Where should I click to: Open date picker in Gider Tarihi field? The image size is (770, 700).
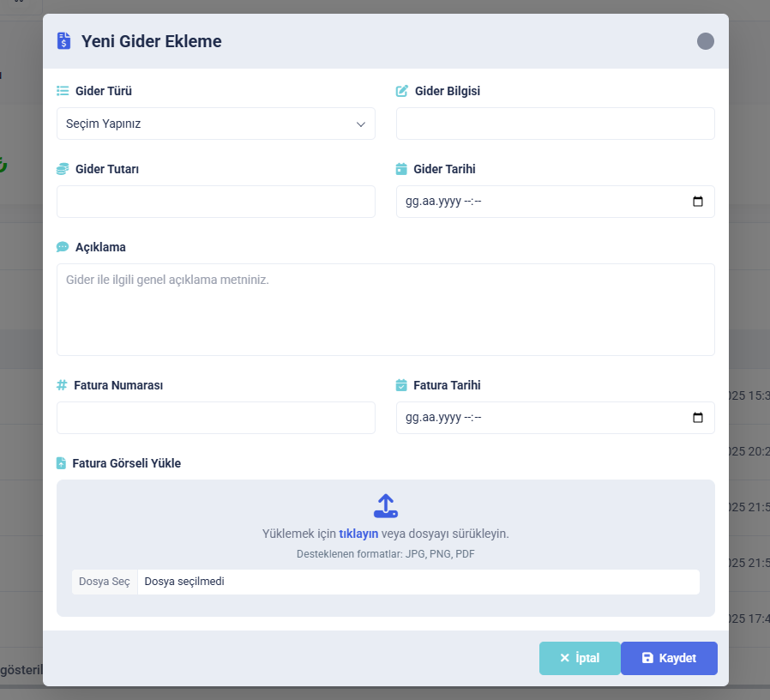click(697, 202)
